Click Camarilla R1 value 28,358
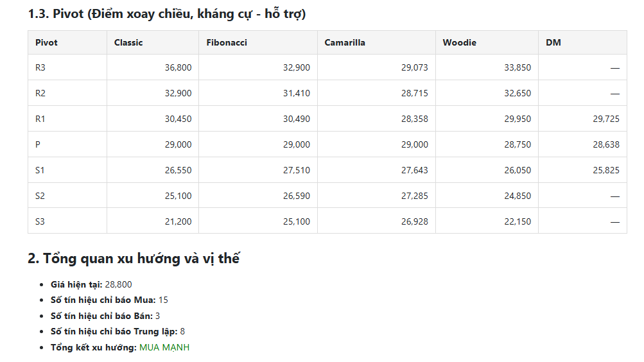The width and height of the screenshot is (644, 362). click(414, 119)
